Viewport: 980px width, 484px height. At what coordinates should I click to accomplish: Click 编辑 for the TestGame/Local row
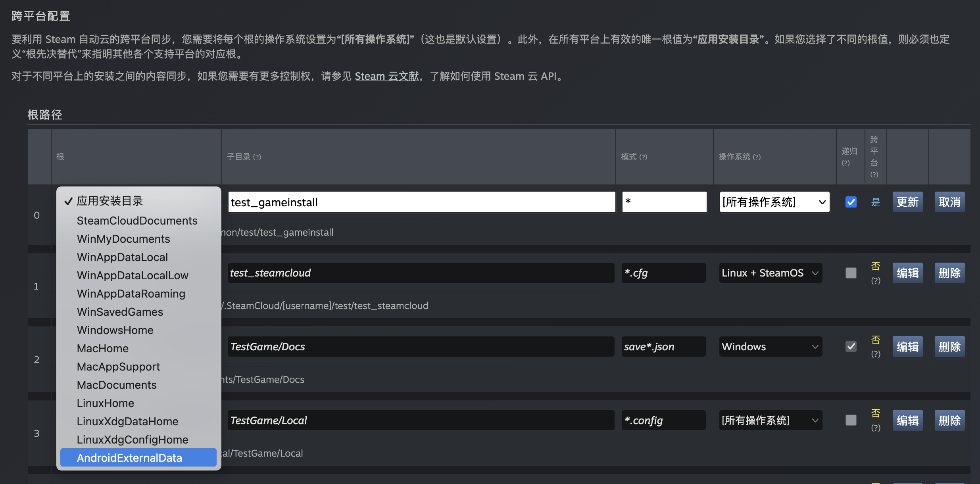tap(907, 420)
